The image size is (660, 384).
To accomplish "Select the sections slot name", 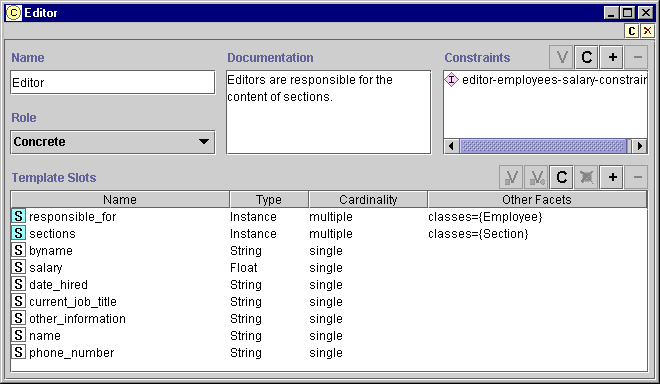I will click(52, 233).
